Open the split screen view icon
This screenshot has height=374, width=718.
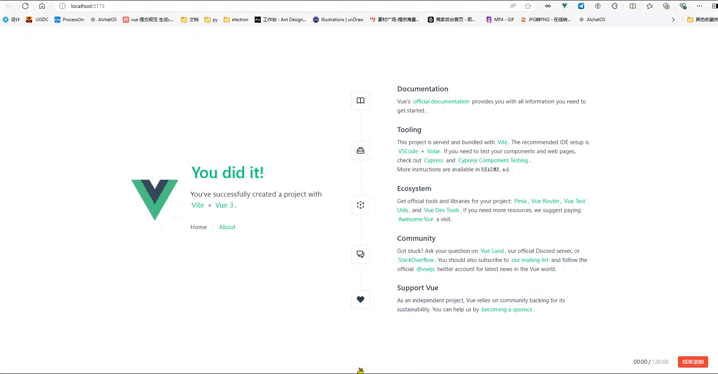(632, 6)
